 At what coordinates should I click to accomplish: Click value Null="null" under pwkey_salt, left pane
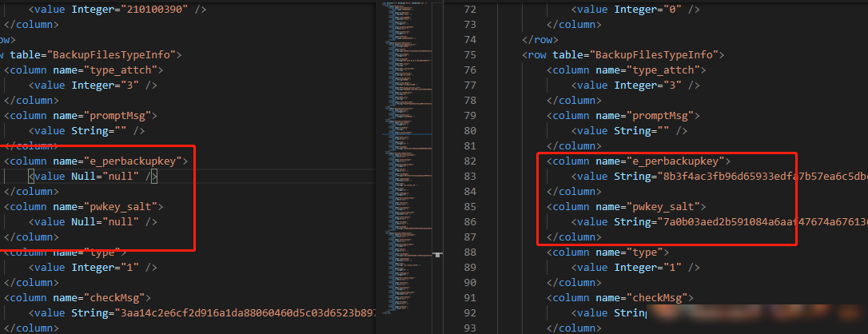(93, 221)
